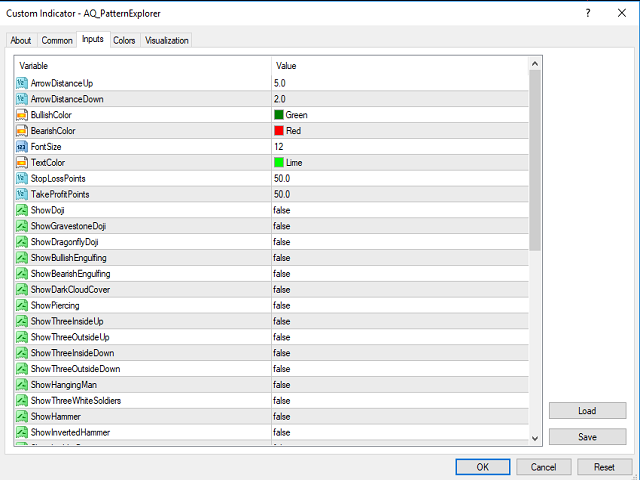
Task: Click the ShowThreeOutsideDown boolean icon
Action: pyautogui.click(x=22, y=369)
